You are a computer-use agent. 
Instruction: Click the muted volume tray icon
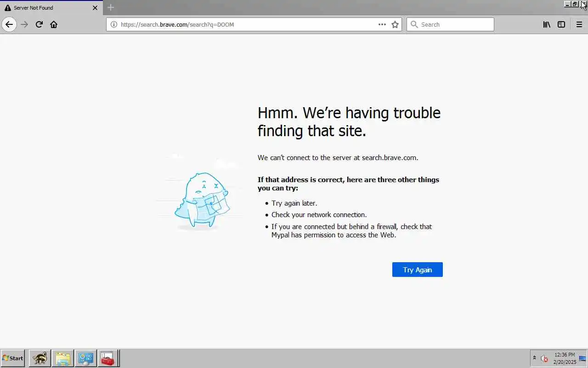coord(544,358)
